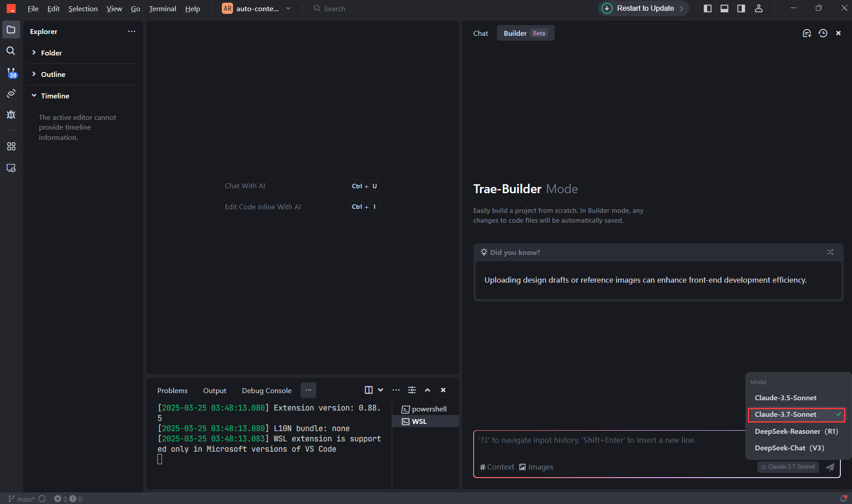Close the Builder side panel
This screenshot has width=852, height=504.
[x=839, y=33]
